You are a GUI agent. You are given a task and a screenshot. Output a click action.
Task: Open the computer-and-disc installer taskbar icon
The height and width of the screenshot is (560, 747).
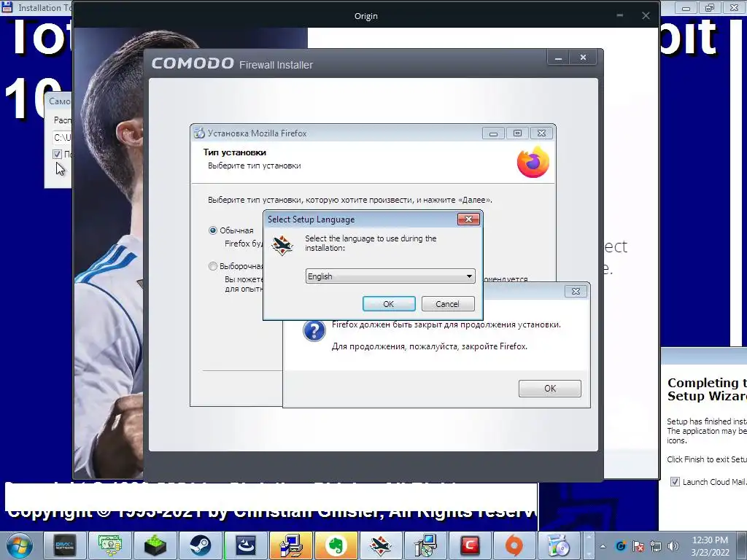pyautogui.click(x=426, y=545)
